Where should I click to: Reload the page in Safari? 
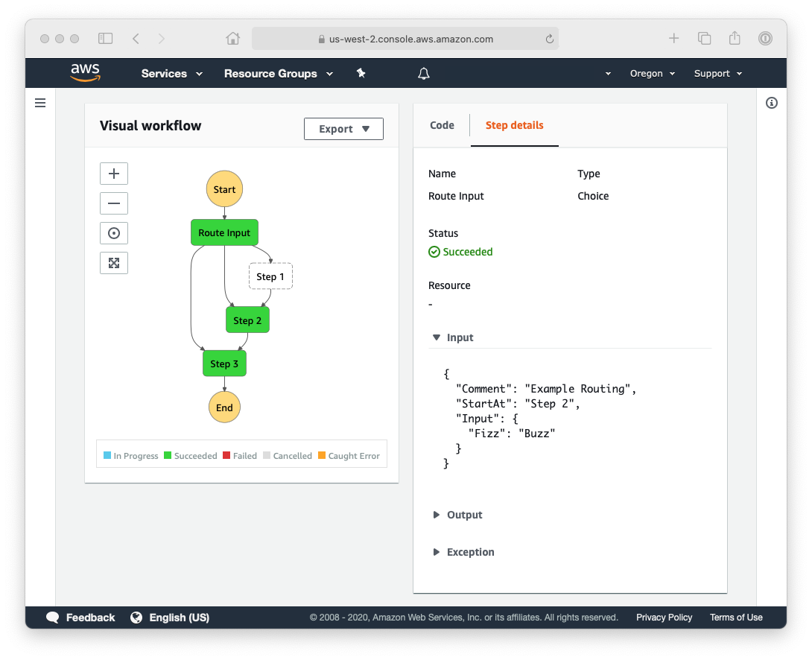550,39
